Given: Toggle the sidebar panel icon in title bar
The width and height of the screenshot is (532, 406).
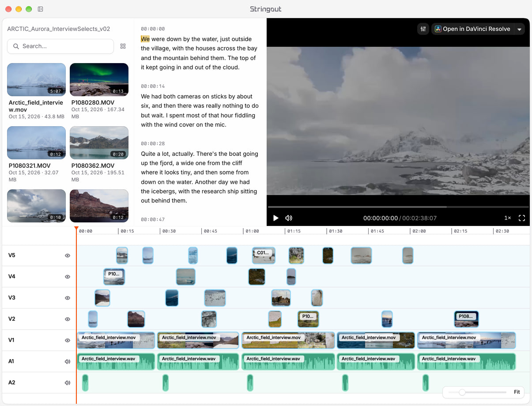Looking at the screenshot, I should click(x=40, y=9).
